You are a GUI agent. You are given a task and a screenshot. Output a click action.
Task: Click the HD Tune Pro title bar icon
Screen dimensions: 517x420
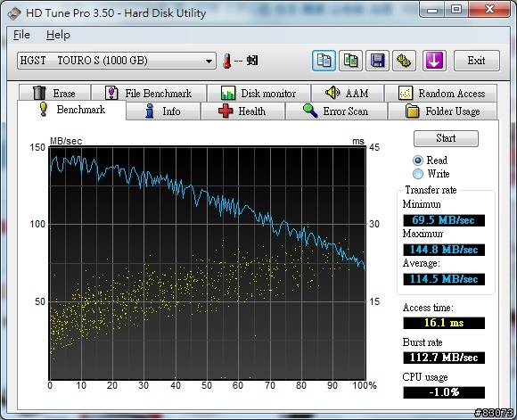click(x=14, y=13)
